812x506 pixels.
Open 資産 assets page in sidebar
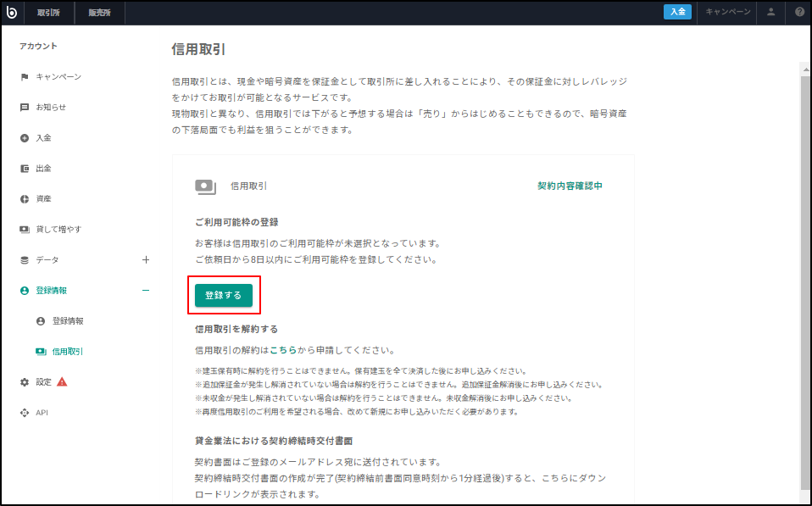[x=43, y=199]
